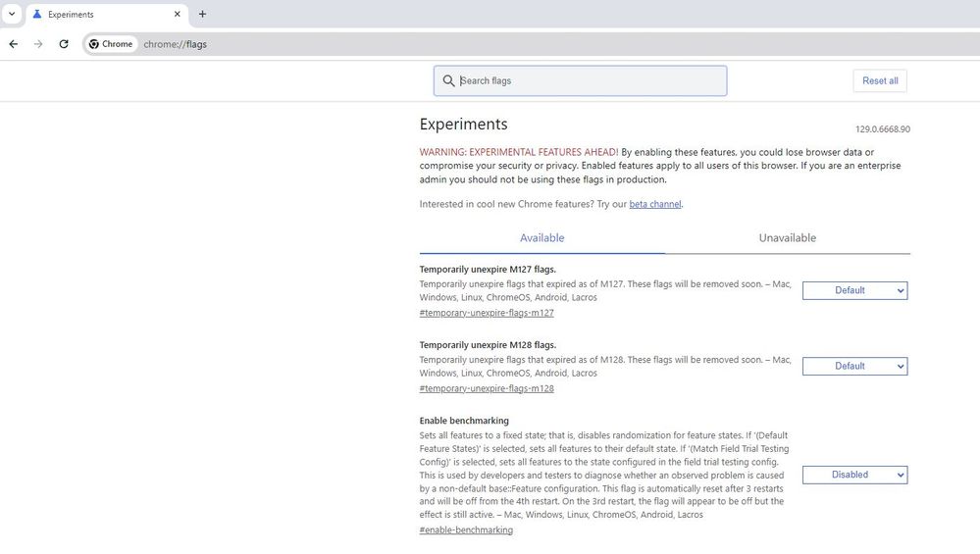980x554 pixels.
Task: Reload the page with refresh icon
Action: (64, 44)
